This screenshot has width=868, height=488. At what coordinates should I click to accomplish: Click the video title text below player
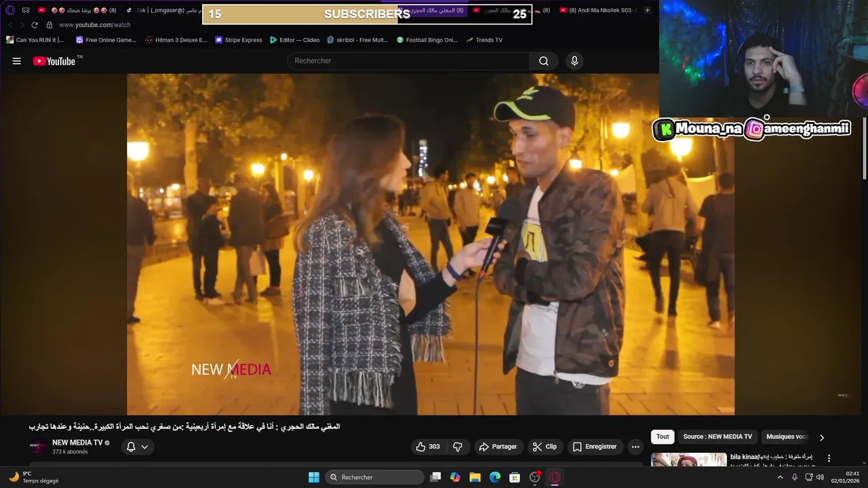[x=184, y=426]
